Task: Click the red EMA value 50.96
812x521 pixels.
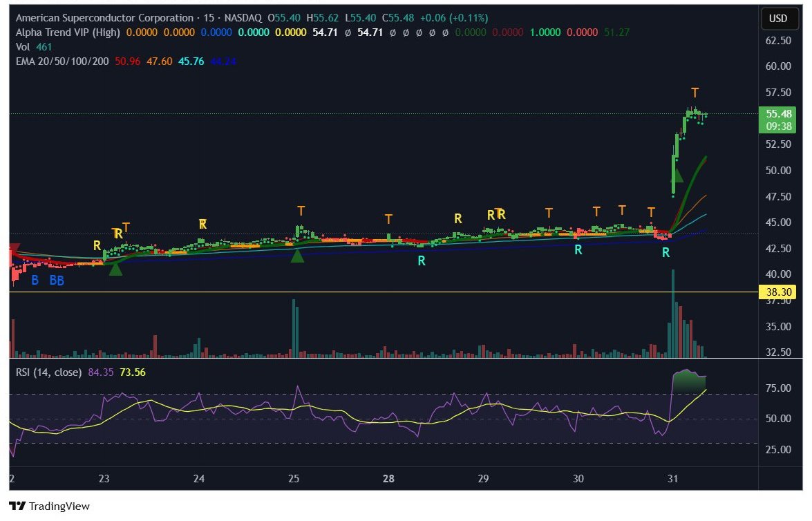Action: (127, 61)
